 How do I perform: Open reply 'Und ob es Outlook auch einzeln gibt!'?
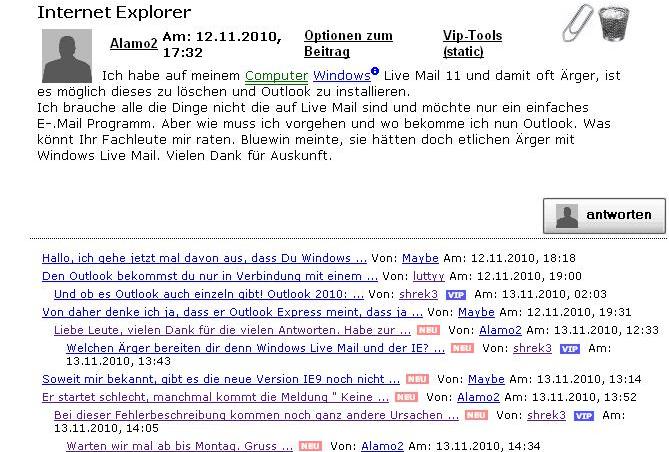pos(209,294)
